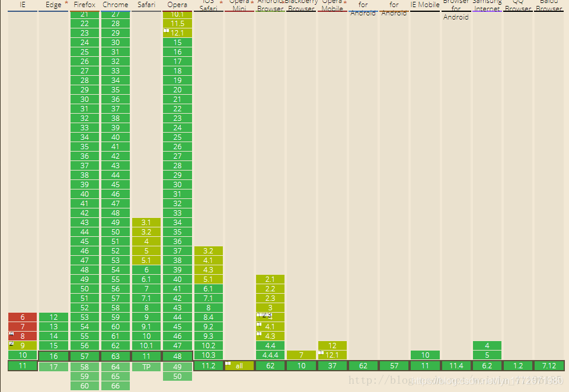Click the Edge 17 future version cell
This screenshot has height=392, width=569.
pyautogui.click(x=53, y=367)
